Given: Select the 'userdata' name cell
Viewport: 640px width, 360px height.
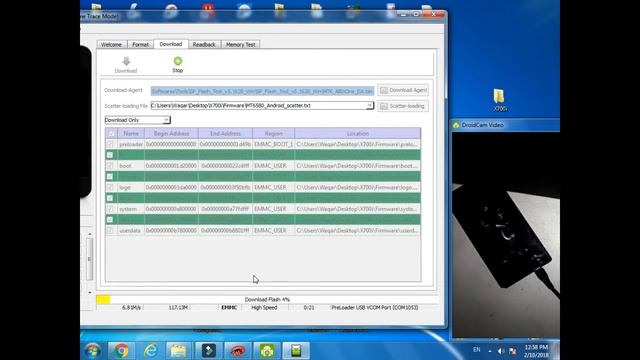Looking at the screenshot, I should point(131,231).
